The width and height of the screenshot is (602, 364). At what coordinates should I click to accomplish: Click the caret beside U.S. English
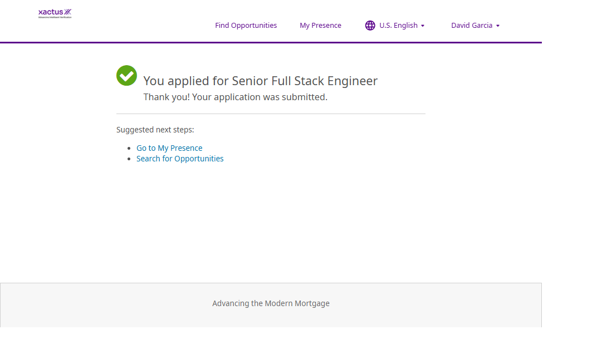click(423, 26)
